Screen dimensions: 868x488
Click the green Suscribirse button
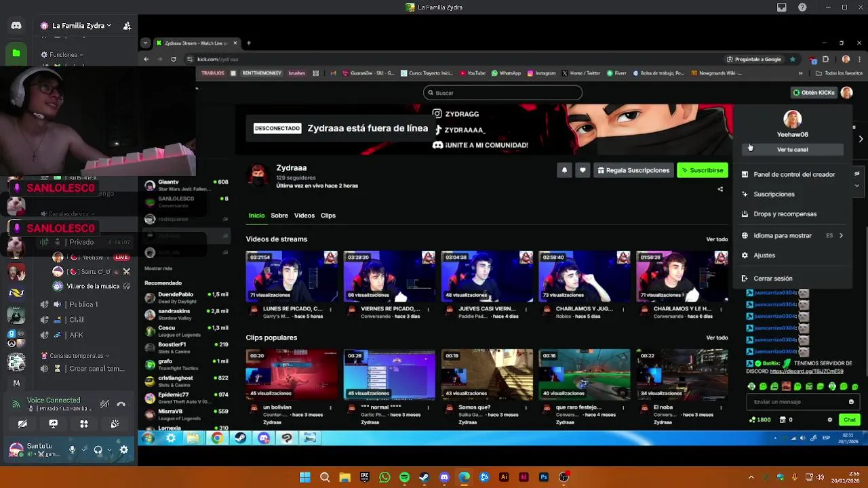coord(703,170)
